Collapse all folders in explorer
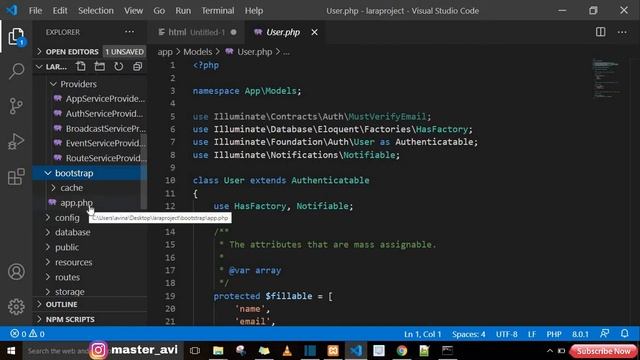Viewport: 640px width, 360px height. click(x=138, y=66)
